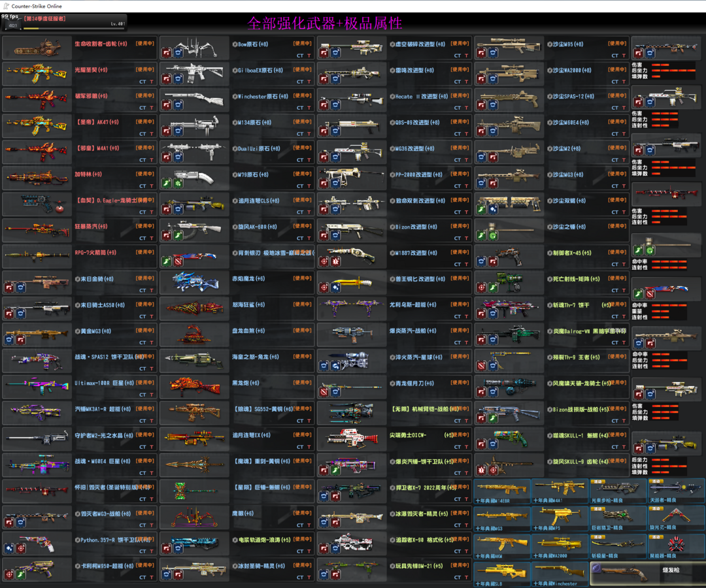Select the 燧发枪 flintlock card
The width and height of the screenshot is (706, 588).
(647, 574)
